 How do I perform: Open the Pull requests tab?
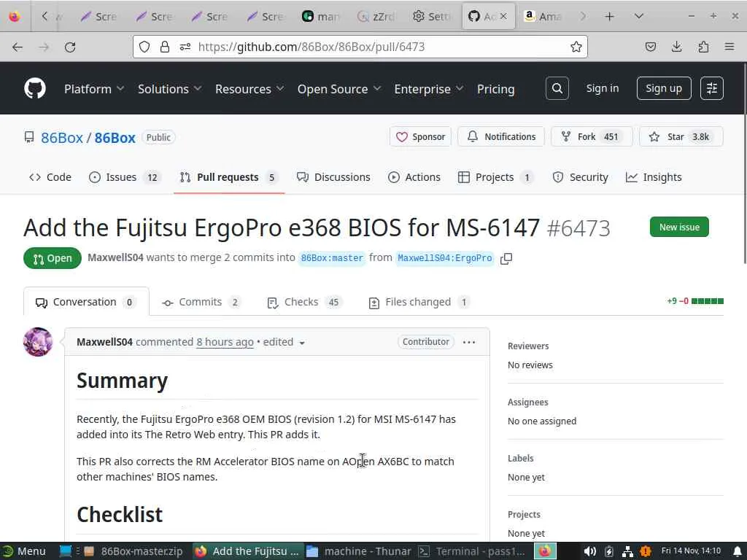[x=229, y=177]
